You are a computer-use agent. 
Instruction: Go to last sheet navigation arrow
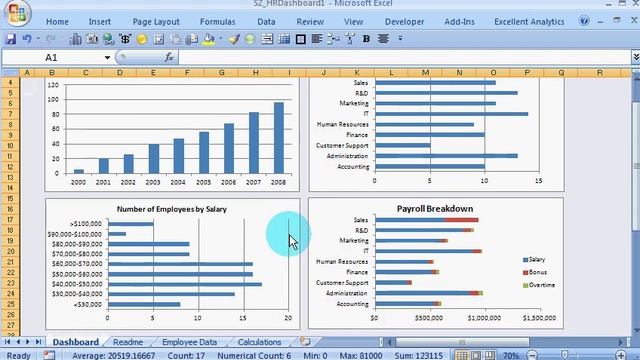(38, 342)
